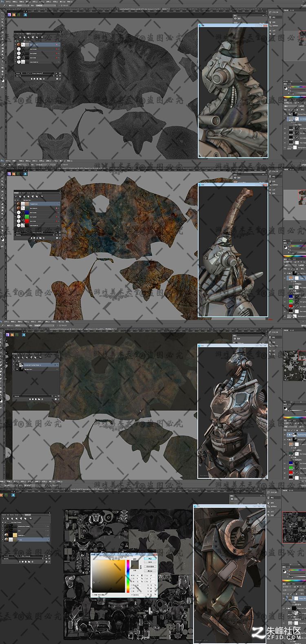Click green color swatch of Skin green
306x644 pixels.
click(27, 217)
